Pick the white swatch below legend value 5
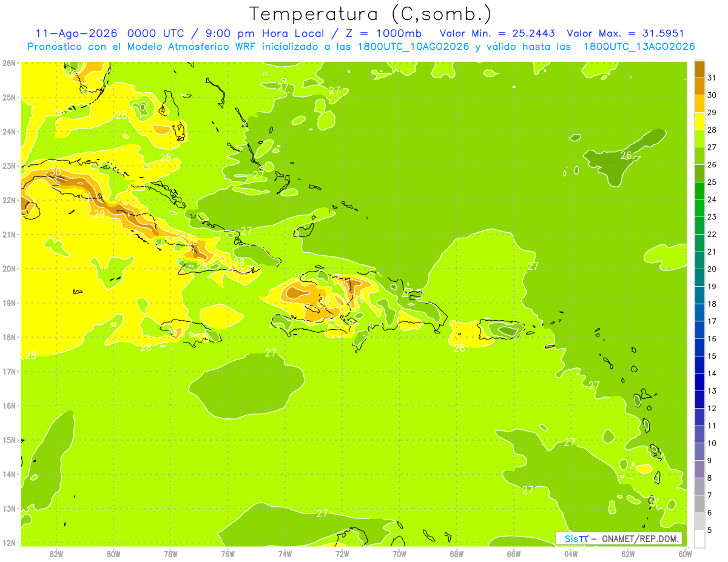This screenshot has height=562, width=728. click(699, 538)
